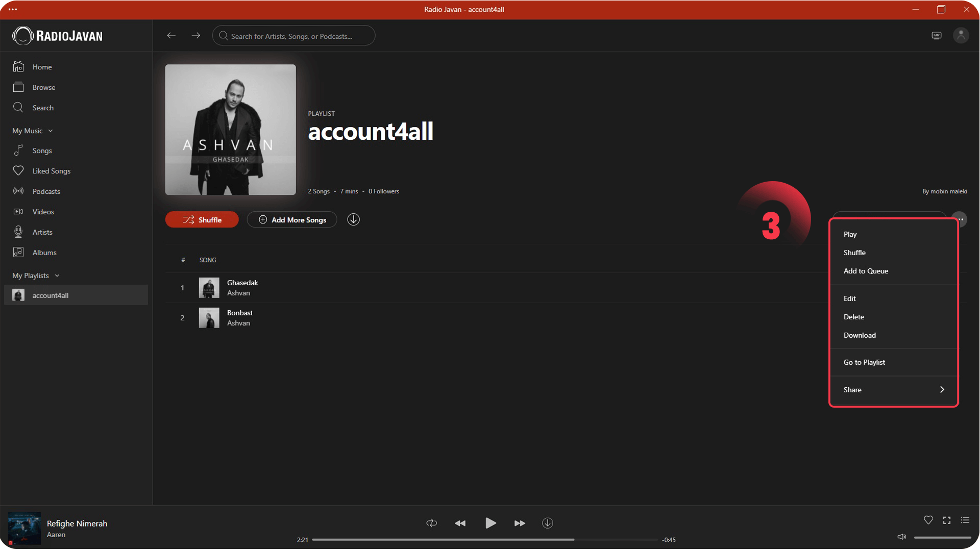
Task: Open the user profile avatar
Action: [x=961, y=36]
